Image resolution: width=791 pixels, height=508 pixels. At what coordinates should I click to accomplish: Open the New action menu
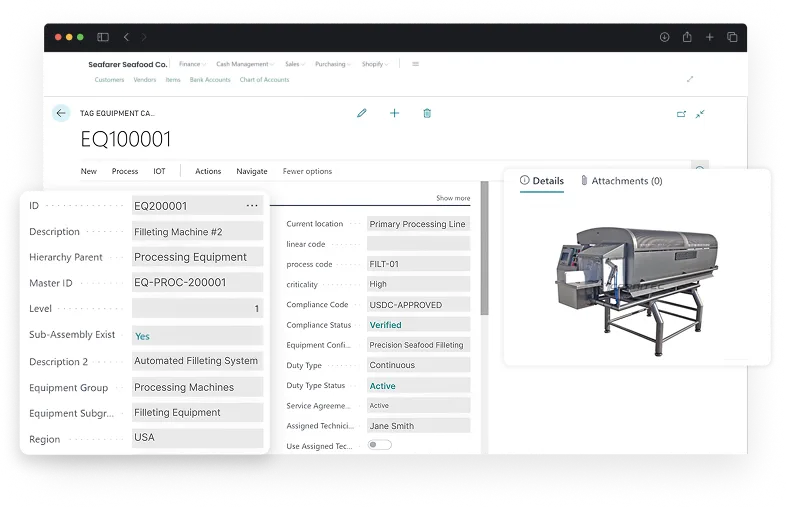tap(89, 171)
